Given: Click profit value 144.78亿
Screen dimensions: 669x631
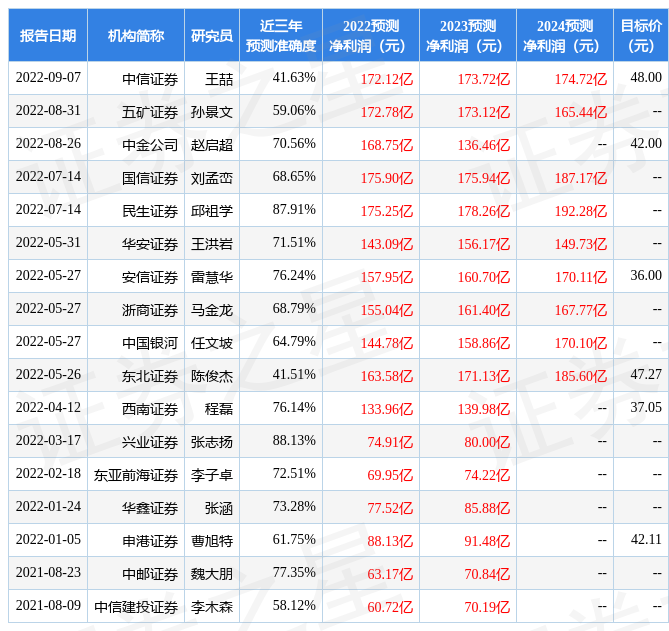Looking at the screenshot, I should [387, 343].
